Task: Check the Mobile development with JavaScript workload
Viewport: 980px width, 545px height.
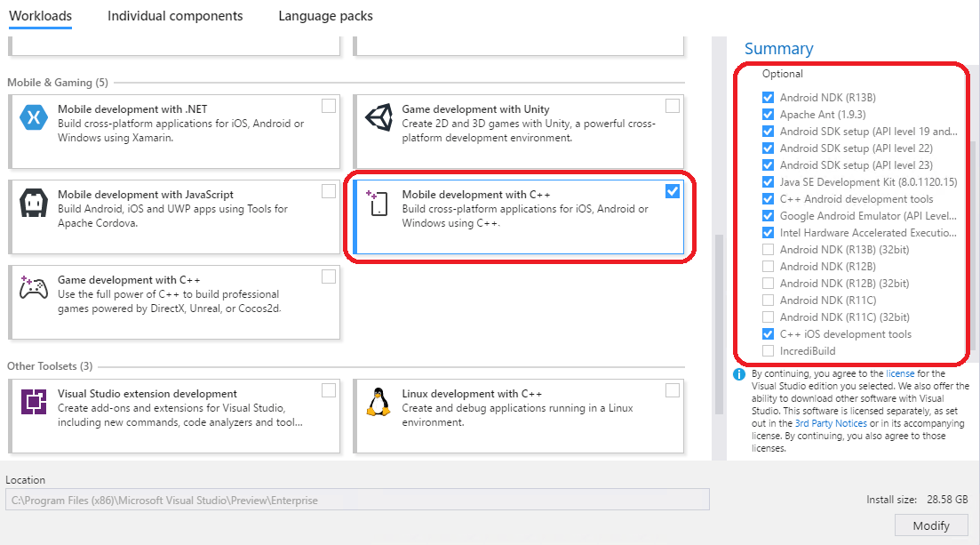Action: click(x=329, y=191)
